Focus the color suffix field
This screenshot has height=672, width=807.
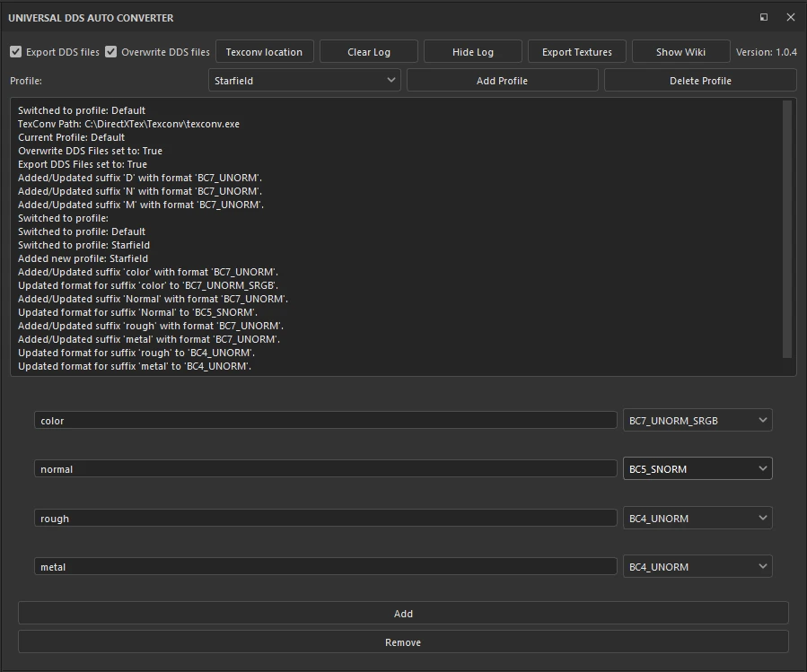pos(325,421)
